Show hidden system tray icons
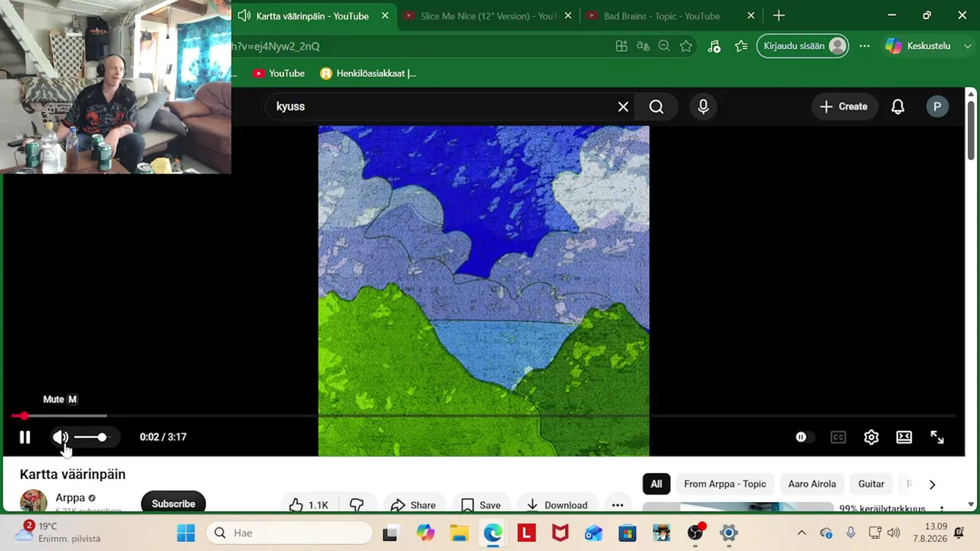Viewport: 980px width, 551px height. pos(802,533)
